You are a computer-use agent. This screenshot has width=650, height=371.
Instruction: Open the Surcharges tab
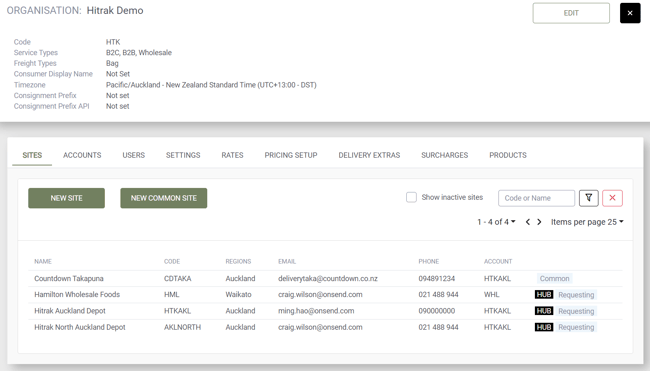(x=444, y=155)
